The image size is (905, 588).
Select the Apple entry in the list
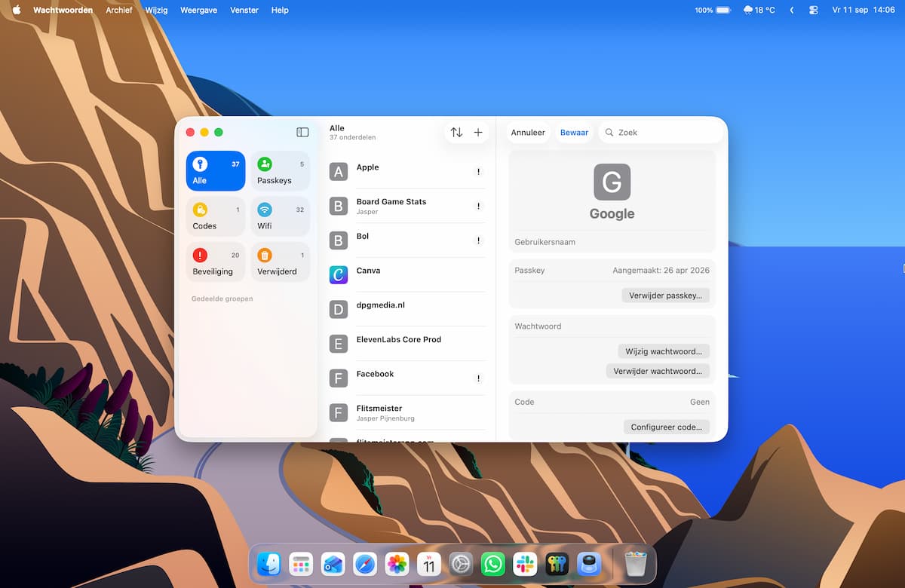pyautogui.click(x=407, y=172)
